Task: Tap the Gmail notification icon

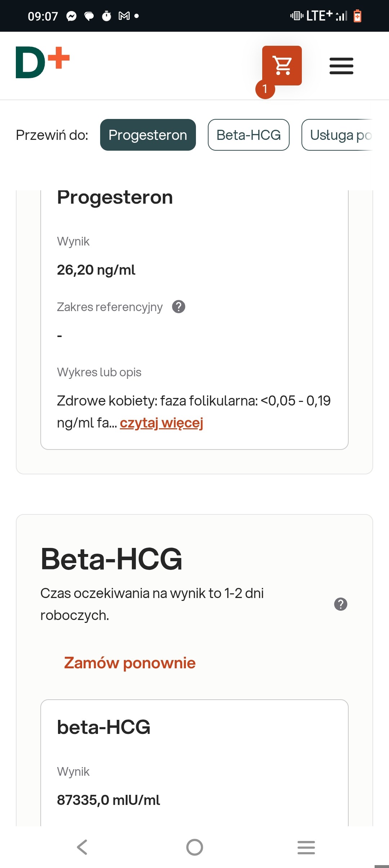Action: (x=124, y=16)
